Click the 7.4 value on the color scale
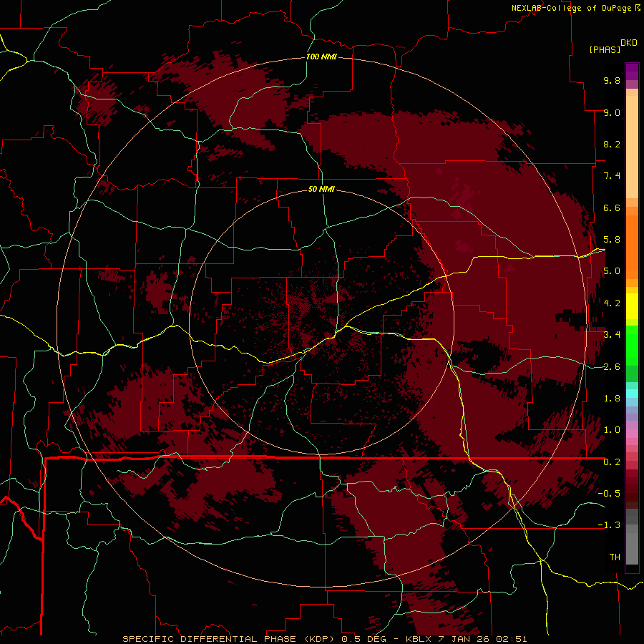 click(x=612, y=176)
